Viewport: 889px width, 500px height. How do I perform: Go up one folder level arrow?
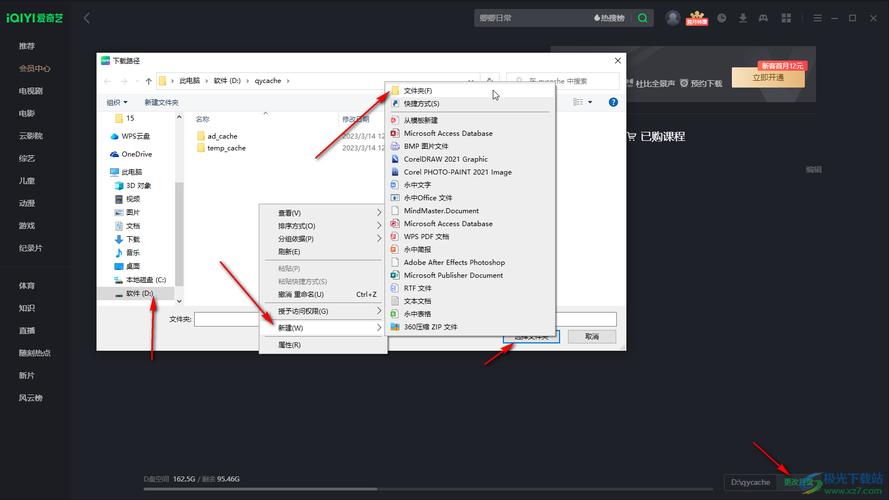point(149,81)
